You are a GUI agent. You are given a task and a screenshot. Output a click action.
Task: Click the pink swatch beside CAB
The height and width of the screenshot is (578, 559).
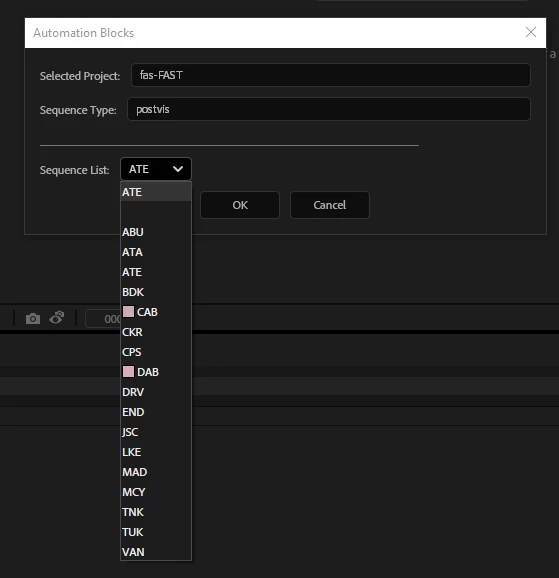tap(128, 311)
